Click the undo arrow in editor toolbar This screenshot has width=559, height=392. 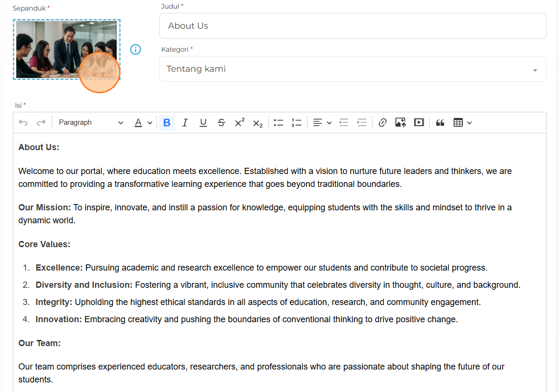23,123
